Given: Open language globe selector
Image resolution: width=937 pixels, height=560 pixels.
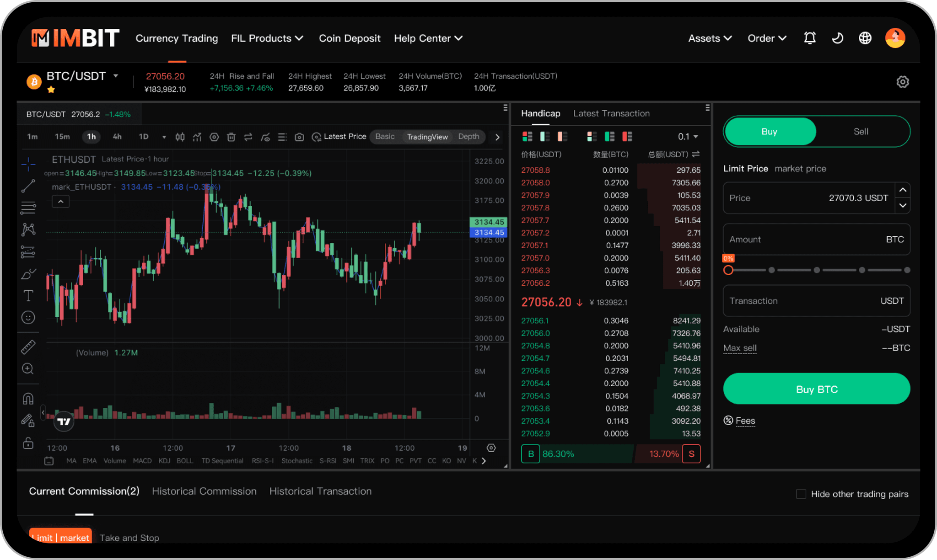Looking at the screenshot, I should tap(865, 38).
